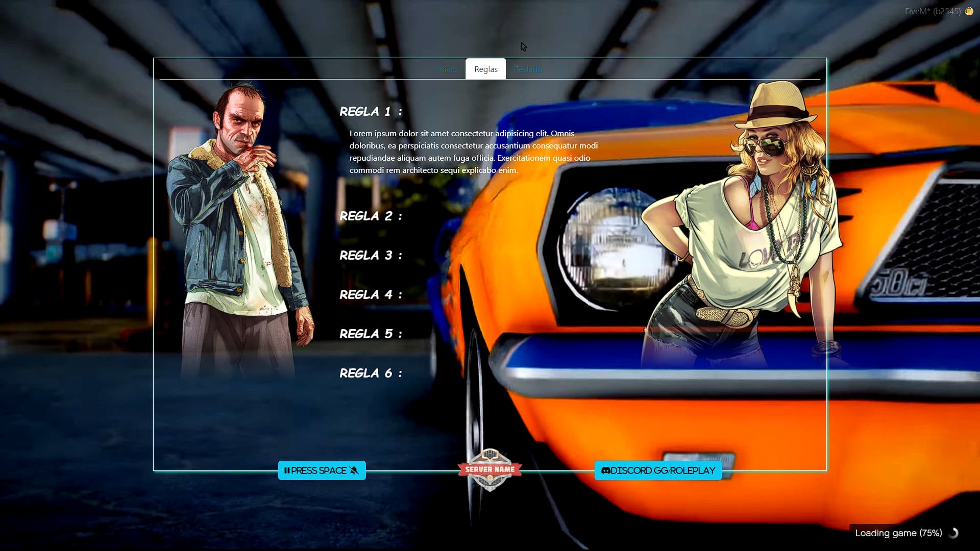Click the Discord logo icon
980x551 pixels.
click(x=605, y=470)
